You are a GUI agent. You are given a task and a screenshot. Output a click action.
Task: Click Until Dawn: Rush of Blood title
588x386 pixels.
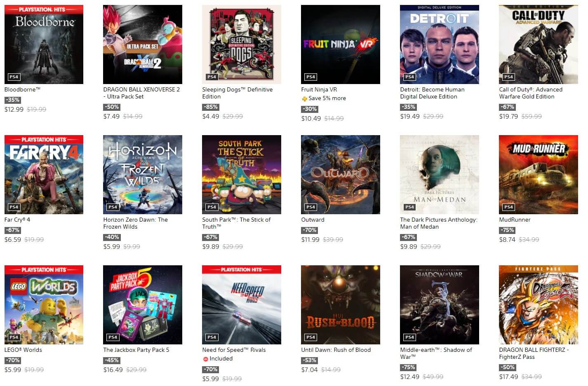[x=336, y=350]
